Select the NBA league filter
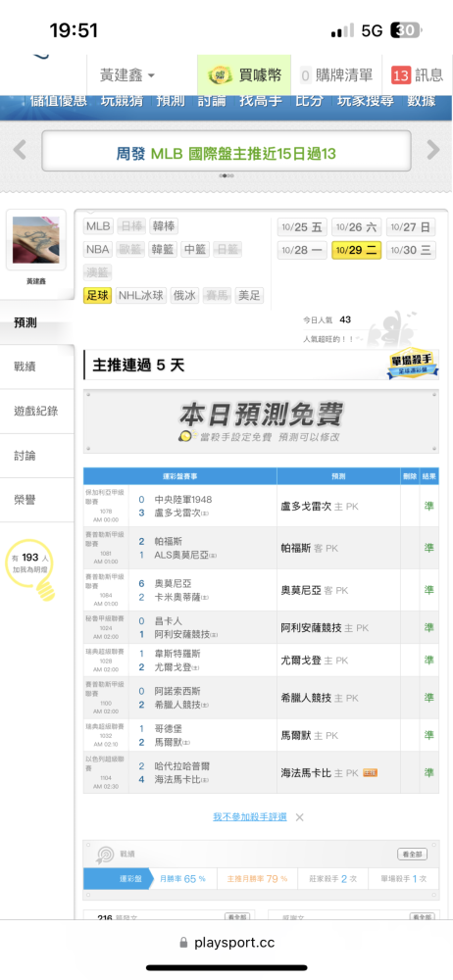Image resolution: width=453 pixels, height=980 pixels. click(x=98, y=249)
